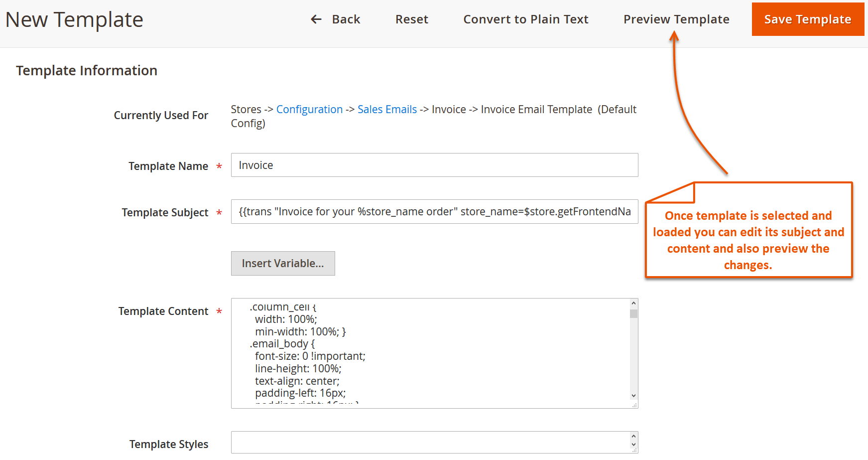Click the Template Content resize handle

pos(634,405)
